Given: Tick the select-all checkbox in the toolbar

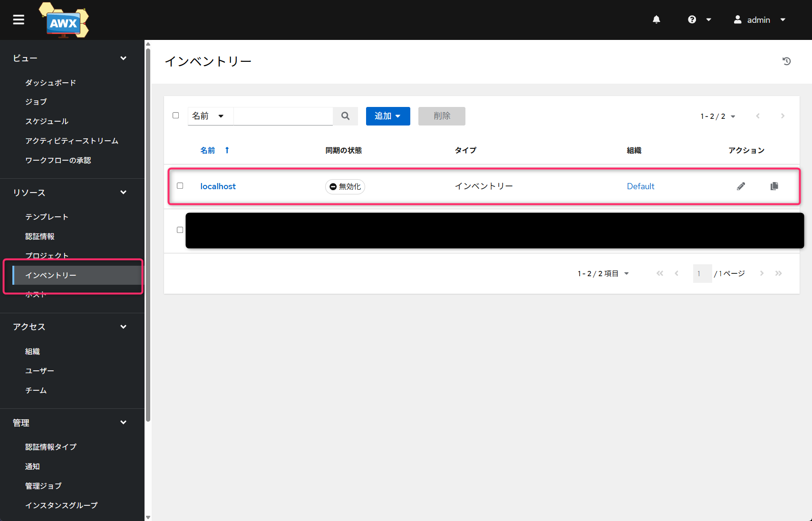Looking at the screenshot, I should point(176,116).
